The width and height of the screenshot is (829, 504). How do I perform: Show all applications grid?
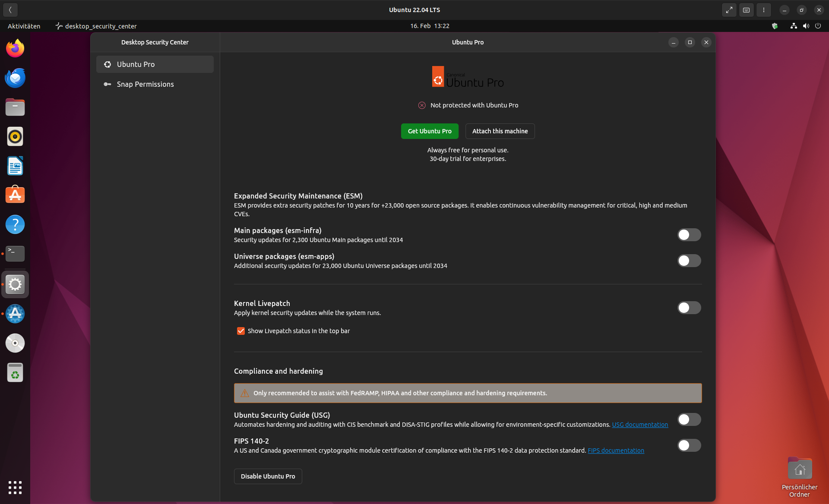15,487
